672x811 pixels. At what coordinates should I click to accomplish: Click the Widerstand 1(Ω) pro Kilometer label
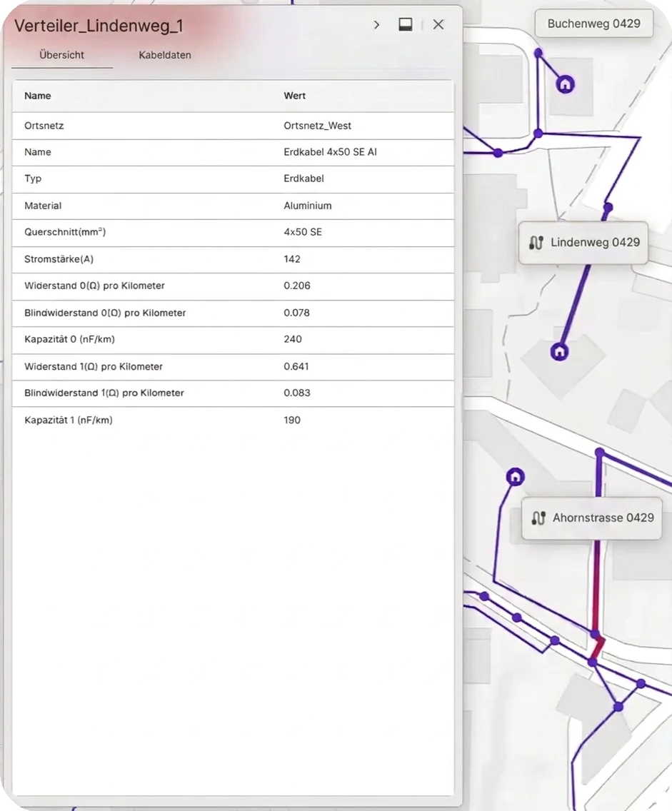tap(93, 367)
